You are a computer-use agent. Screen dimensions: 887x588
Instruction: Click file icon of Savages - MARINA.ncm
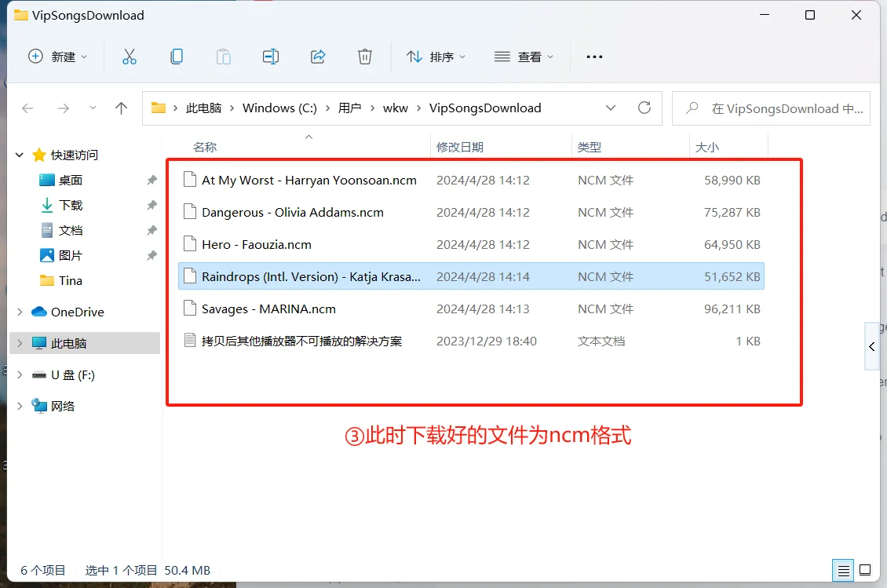coord(190,308)
